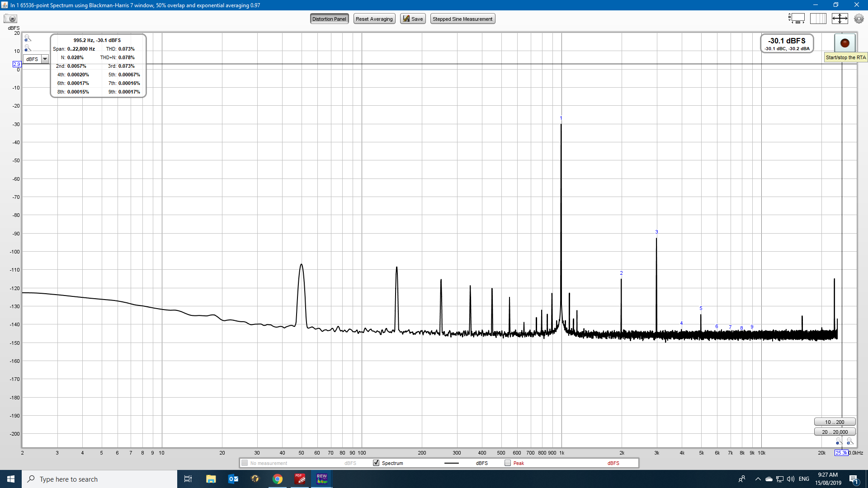Zoom in the horizontal frequency axis
868x488 pixels.
tap(849, 441)
